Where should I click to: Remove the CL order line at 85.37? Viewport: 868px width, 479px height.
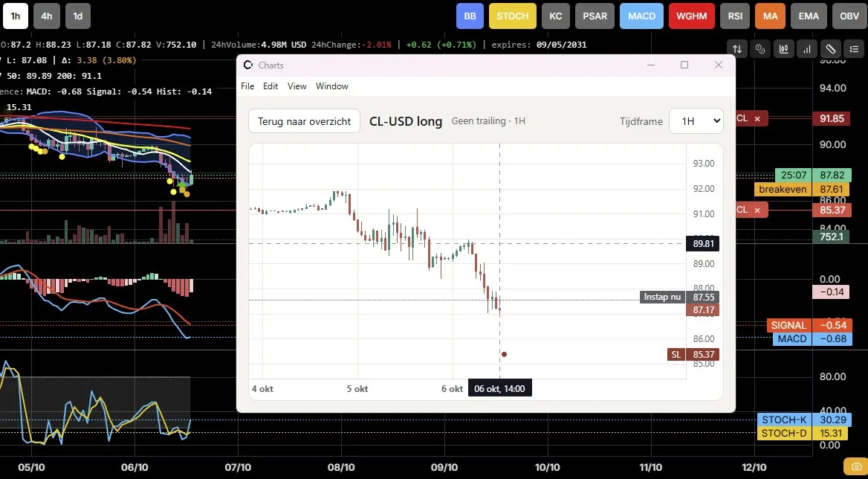[757, 210]
